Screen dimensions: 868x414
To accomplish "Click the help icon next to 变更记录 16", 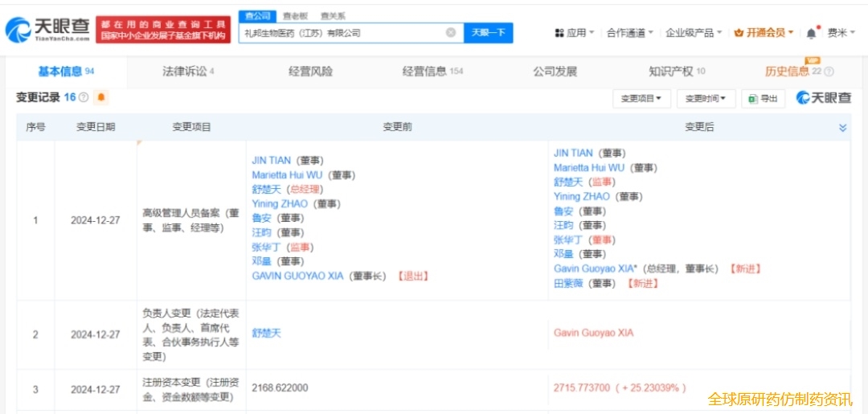I will click(x=84, y=97).
